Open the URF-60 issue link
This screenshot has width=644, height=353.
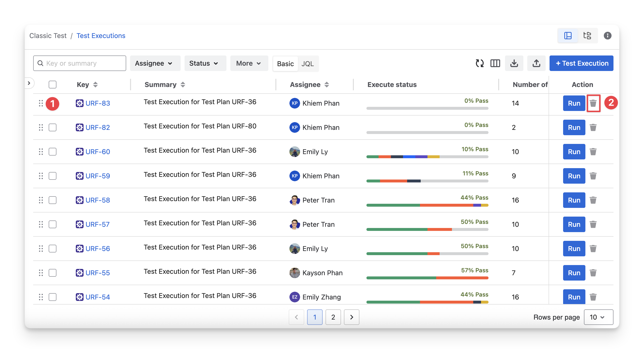[x=98, y=152]
